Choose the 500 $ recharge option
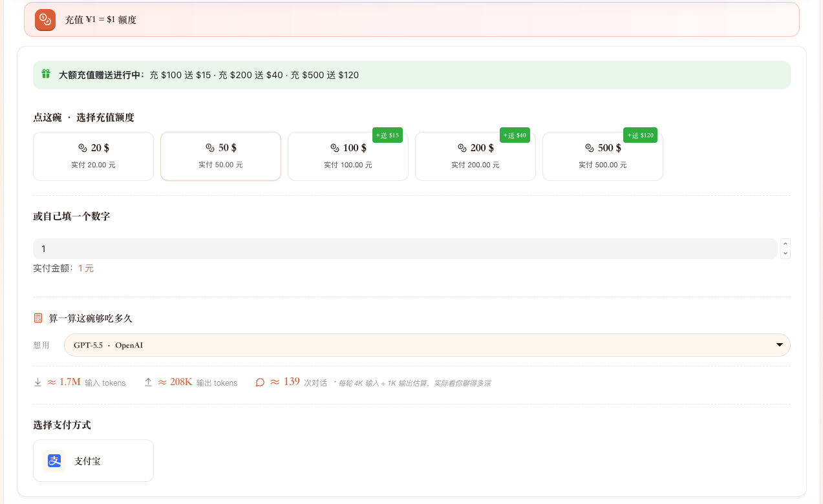 tap(603, 156)
